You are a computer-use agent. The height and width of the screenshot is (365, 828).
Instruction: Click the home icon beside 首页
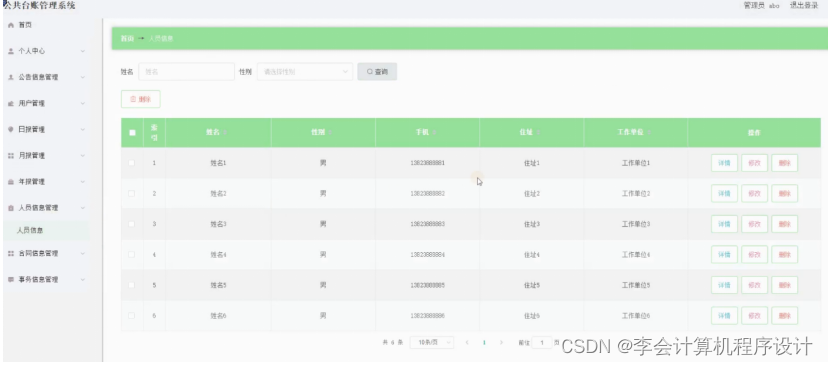coord(11,25)
